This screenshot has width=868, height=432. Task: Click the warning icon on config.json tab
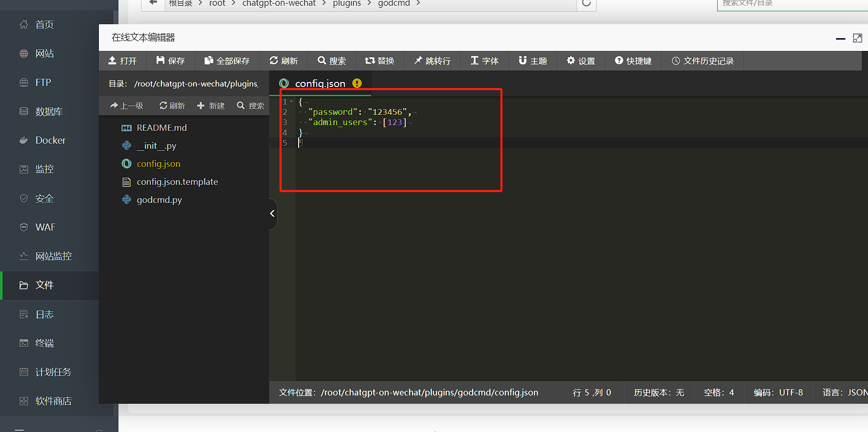click(357, 83)
